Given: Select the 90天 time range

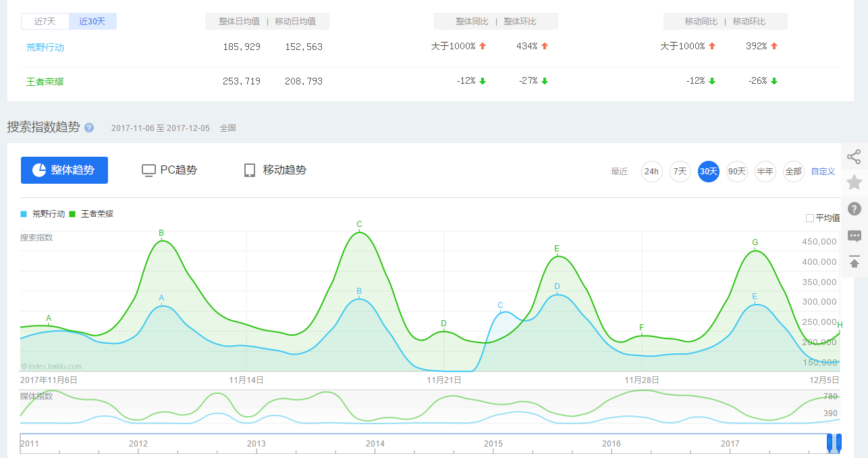Looking at the screenshot, I should (737, 172).
